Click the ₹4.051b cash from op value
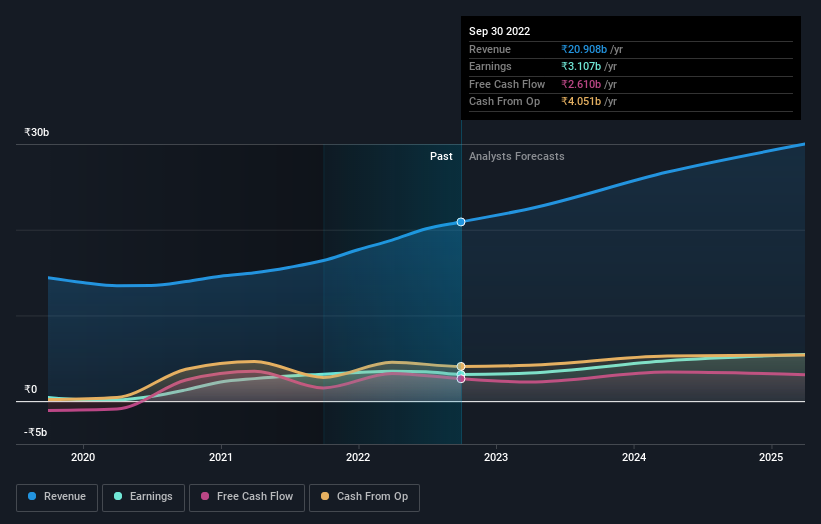 581,102
